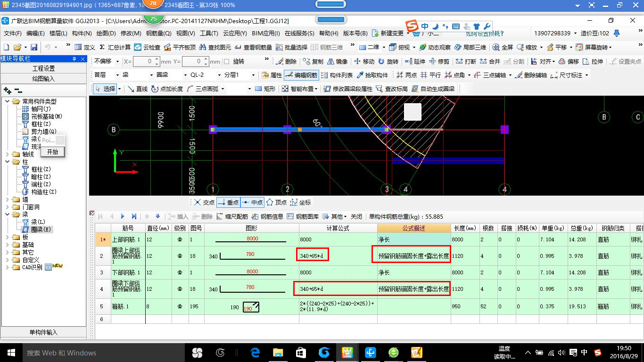Click the 镜像 mirror tool

pyautogui.click(x=338, y=62)
